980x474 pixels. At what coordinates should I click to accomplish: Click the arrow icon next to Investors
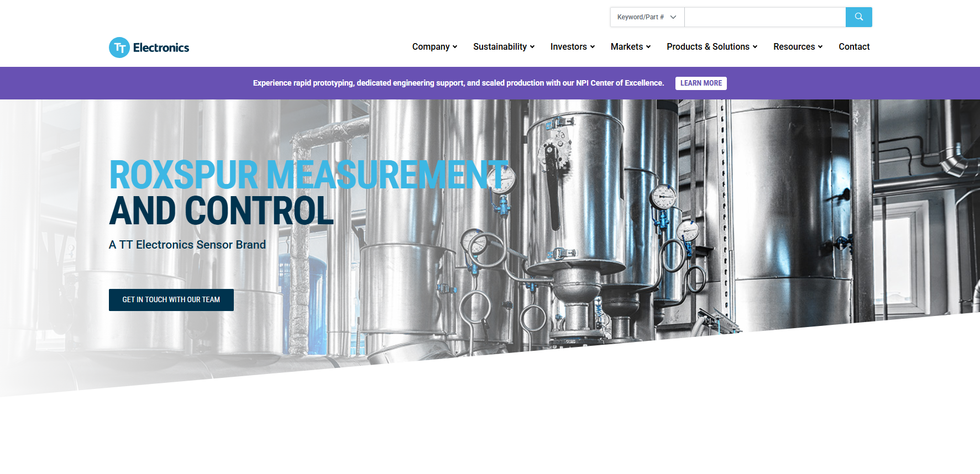pos(593,47)
